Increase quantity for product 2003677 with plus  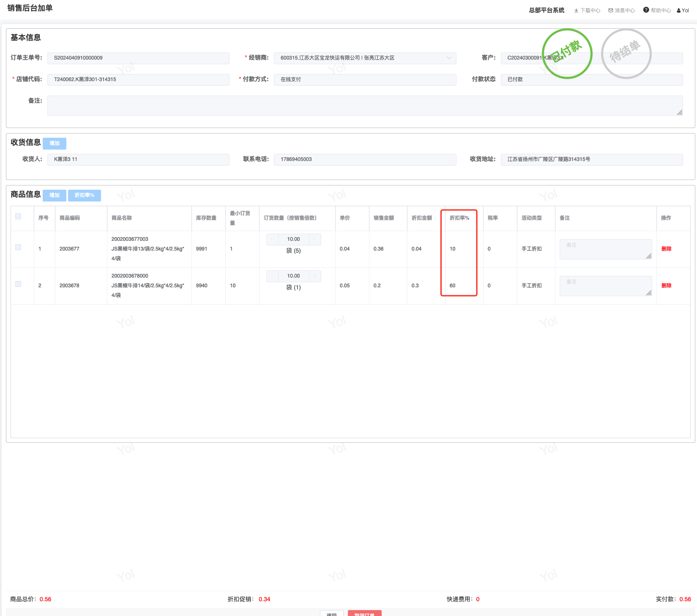click(315, 240)
